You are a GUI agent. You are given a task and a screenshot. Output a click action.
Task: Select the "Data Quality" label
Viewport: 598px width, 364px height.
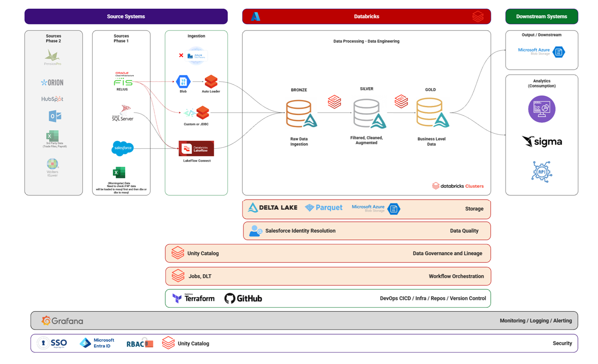click(x=464, y=231)
